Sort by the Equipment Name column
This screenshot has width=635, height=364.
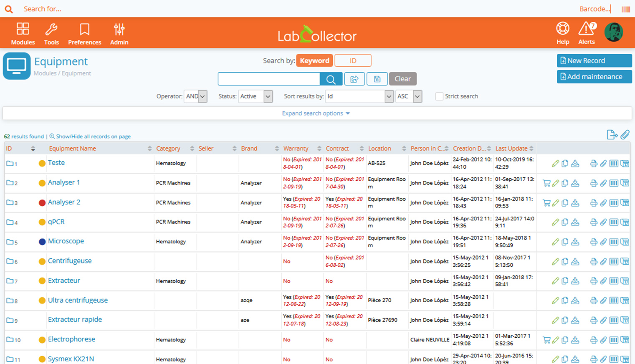tap(73, 149)
